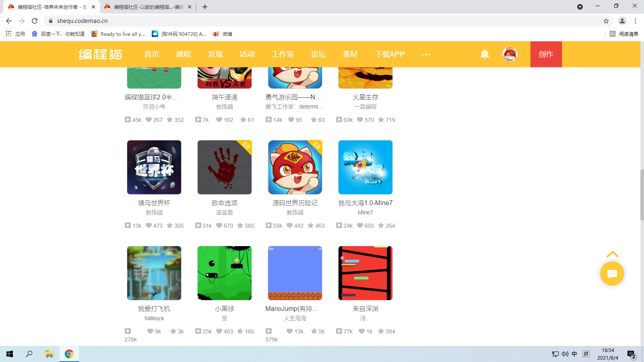Click the title 端午速递
Image resolution: width=644 pixels, height=362 pixels.
(225, 97)
